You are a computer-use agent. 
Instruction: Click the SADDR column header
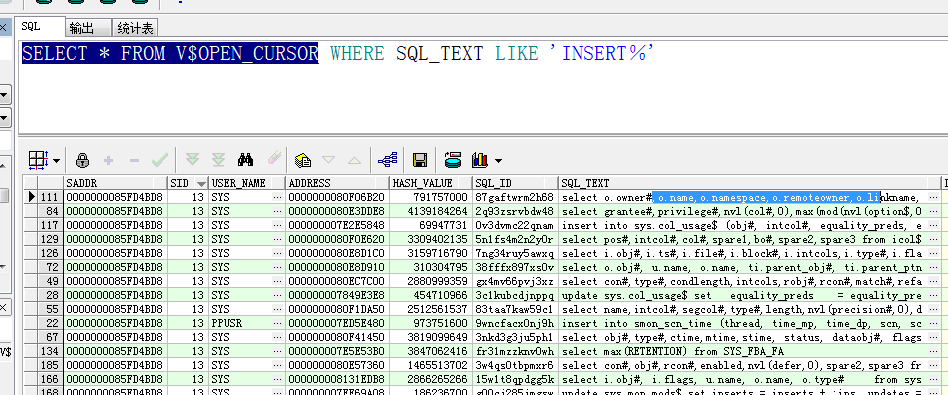point(115,183)
